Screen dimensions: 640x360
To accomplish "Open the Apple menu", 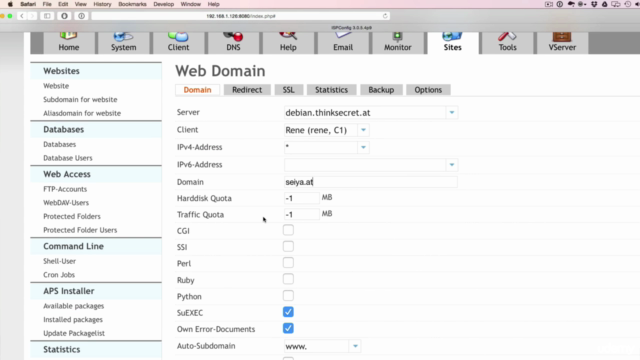I will click(10, 4).
